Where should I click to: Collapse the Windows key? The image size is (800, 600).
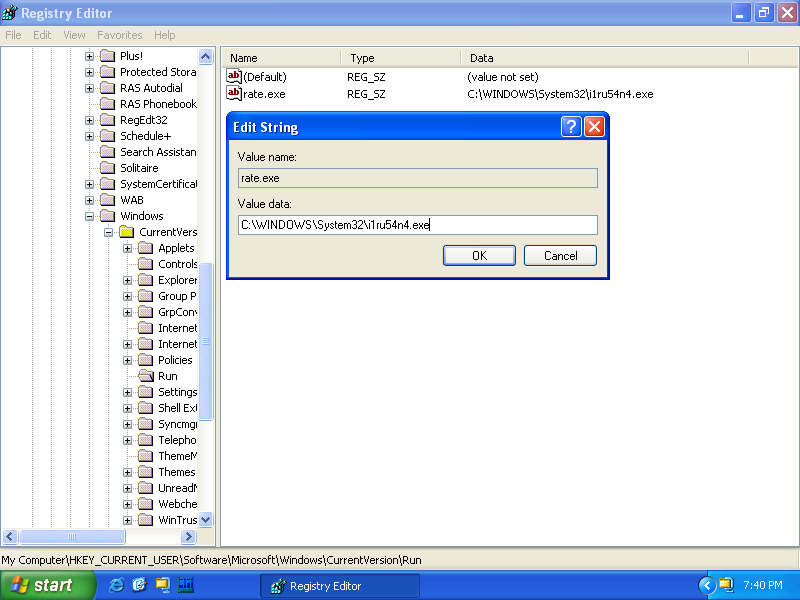tap(89, 216)
